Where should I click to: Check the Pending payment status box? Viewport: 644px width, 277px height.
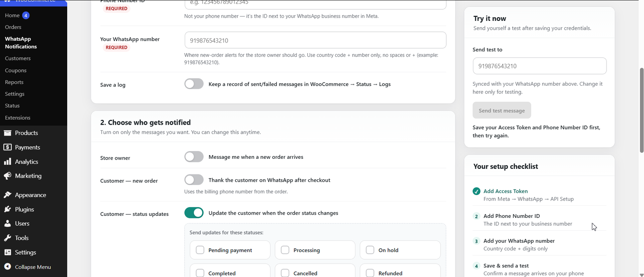pyautogui.click(x=200, y=250)
